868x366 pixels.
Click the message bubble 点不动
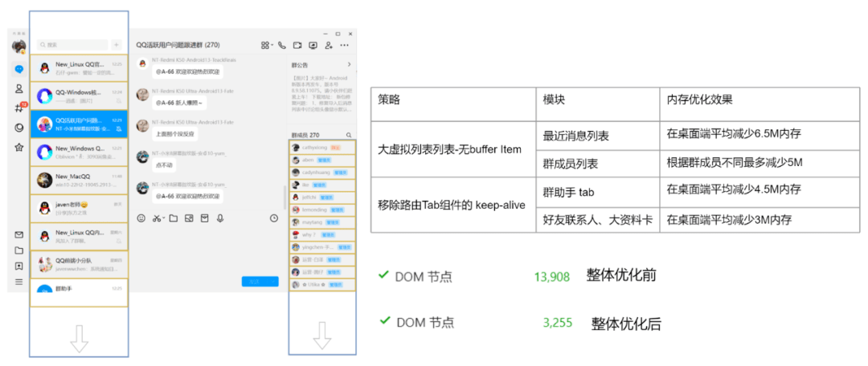point(164,165)
